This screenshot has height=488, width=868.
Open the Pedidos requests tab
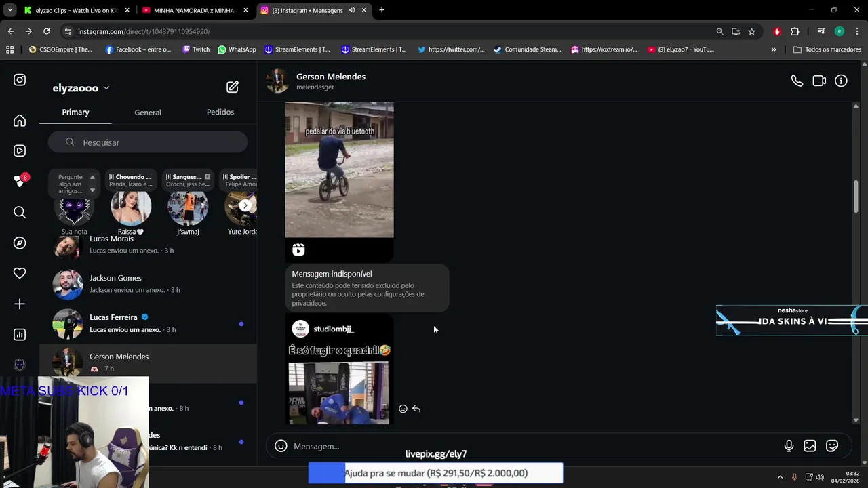(220, 112)
